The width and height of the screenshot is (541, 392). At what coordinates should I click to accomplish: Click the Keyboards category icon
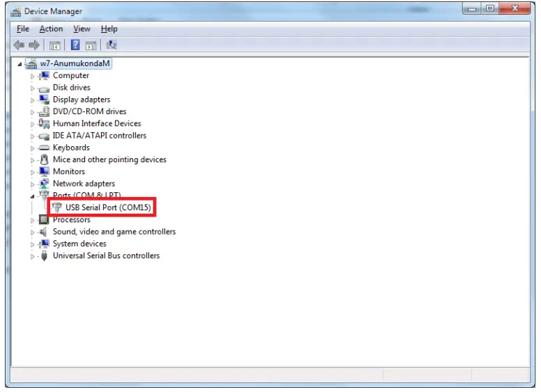[44, 148]
